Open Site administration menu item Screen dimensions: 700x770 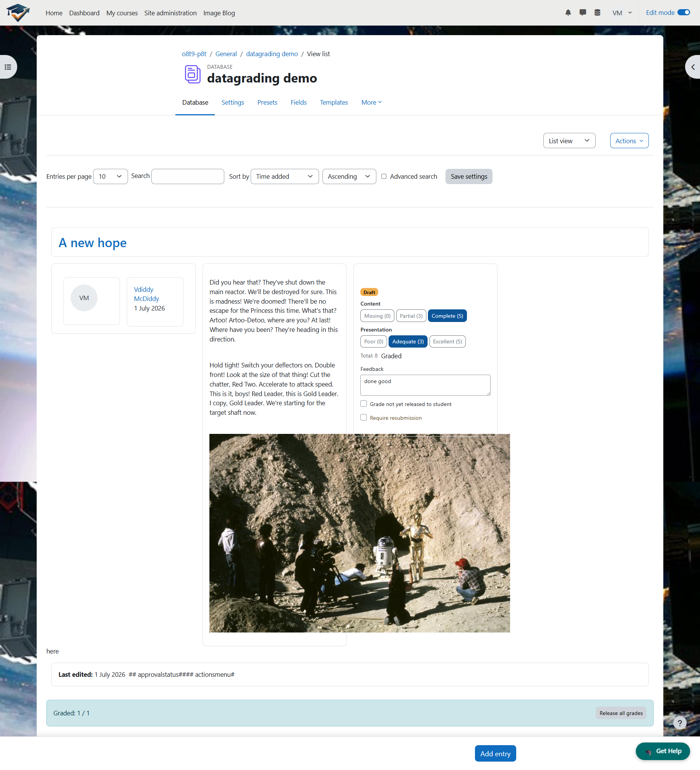click(x=170, y=13)
